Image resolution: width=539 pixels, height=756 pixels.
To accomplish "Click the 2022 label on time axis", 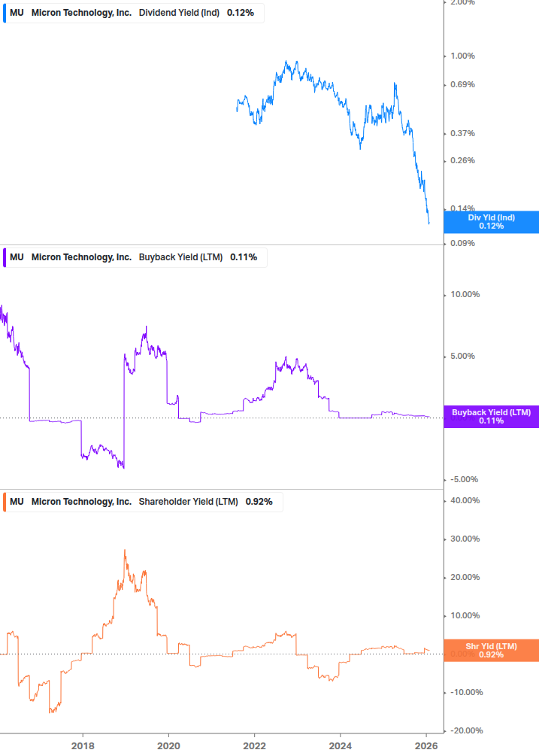I will pyautogui.click(x=254, y=745).
